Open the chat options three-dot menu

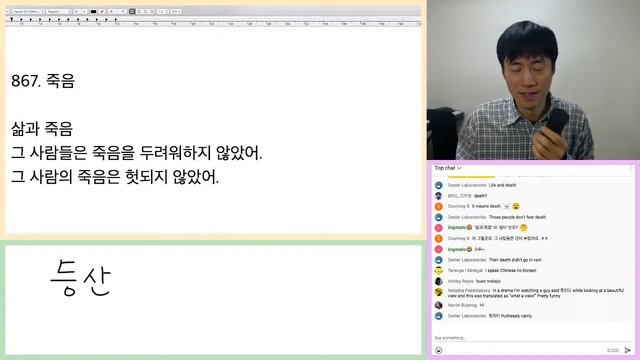[630, 168]
